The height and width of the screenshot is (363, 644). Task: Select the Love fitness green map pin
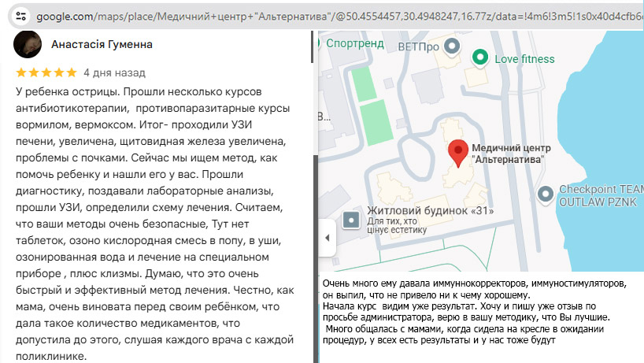pyautogui.click(x=479, y=58)
